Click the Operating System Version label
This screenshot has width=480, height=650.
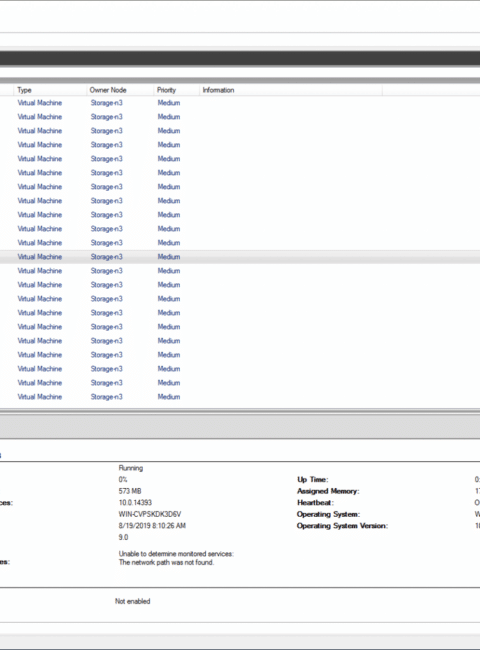click(x=342, y=526)
